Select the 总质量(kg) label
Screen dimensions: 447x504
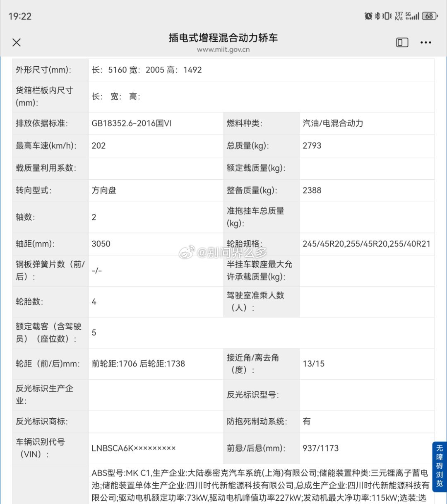[x=248, y=145]
